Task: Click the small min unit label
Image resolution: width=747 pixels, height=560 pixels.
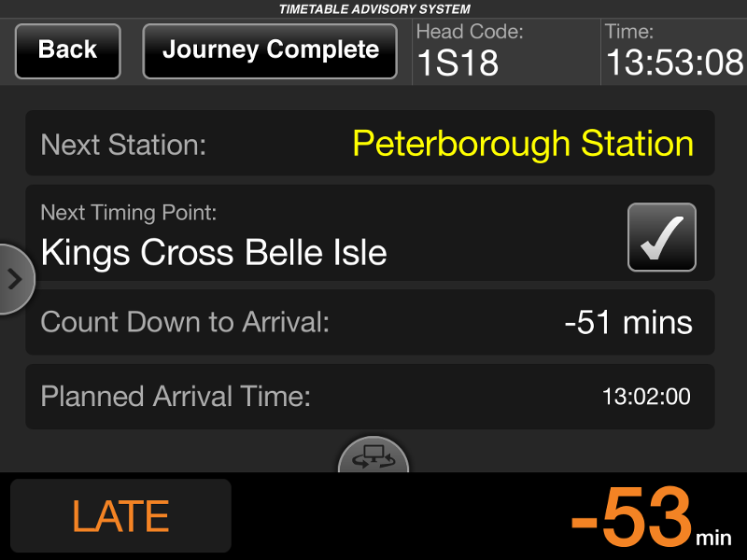Action: 712,538
